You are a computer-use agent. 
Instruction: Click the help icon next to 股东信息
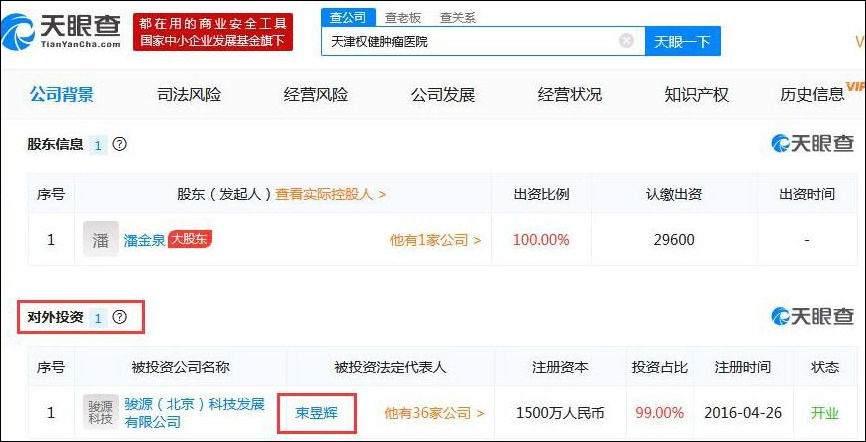tap(119, 145)
